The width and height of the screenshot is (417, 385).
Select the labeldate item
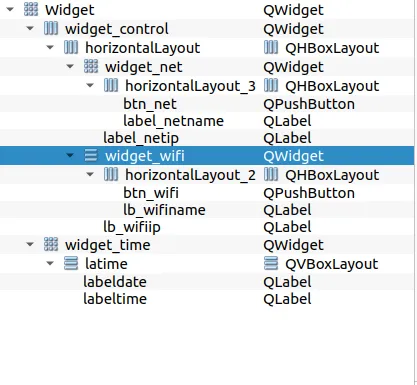[207, 282]
